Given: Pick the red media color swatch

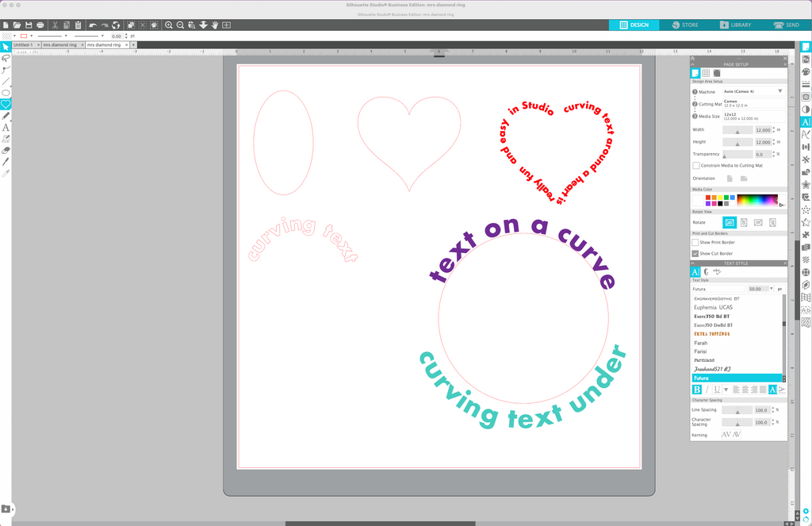Looking at the screenshot, I should click(708, 198).
